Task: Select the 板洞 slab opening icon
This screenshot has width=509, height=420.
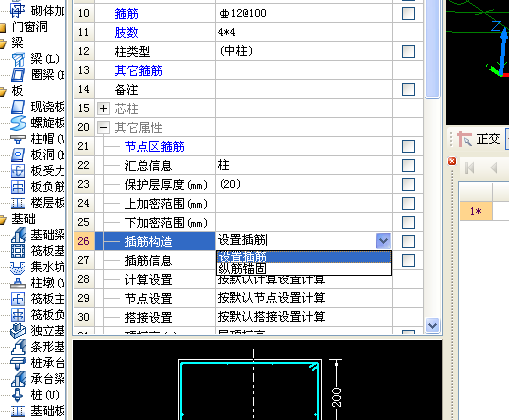Action: (18, 155)
